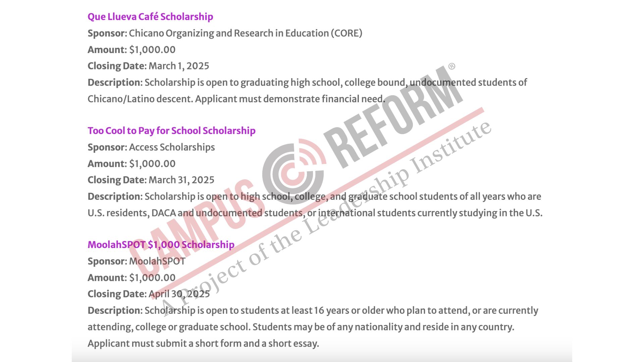The height and width of the screenshot is (362, 644).
Task: Open the Too Cool to Pay for School Scholarship link
Action: coord(171,131)
